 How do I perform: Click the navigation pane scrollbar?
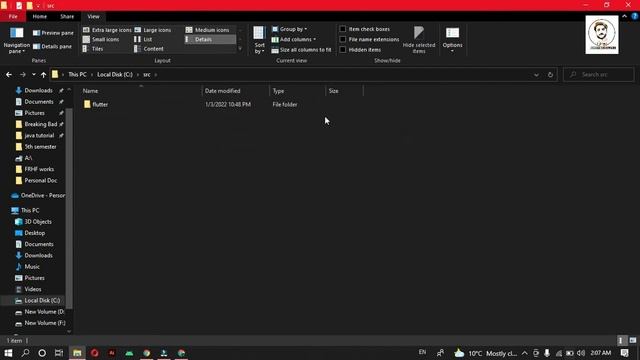click(x=69, y=208)
